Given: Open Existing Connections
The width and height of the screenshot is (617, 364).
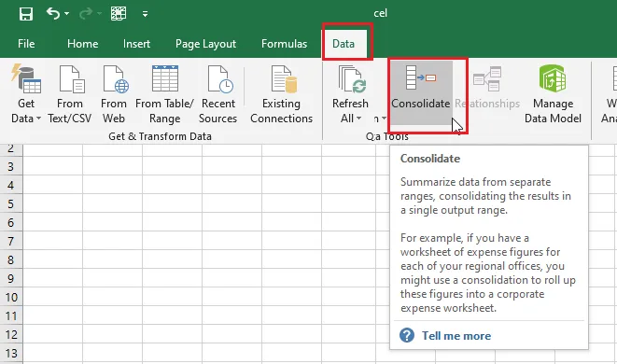Looking at the screenshot, I should pos(281,94).
